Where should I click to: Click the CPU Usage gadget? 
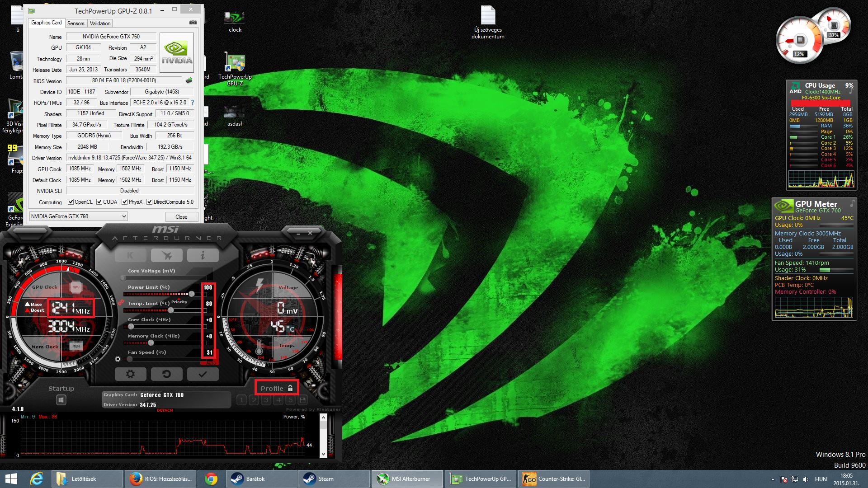[821, 135]
